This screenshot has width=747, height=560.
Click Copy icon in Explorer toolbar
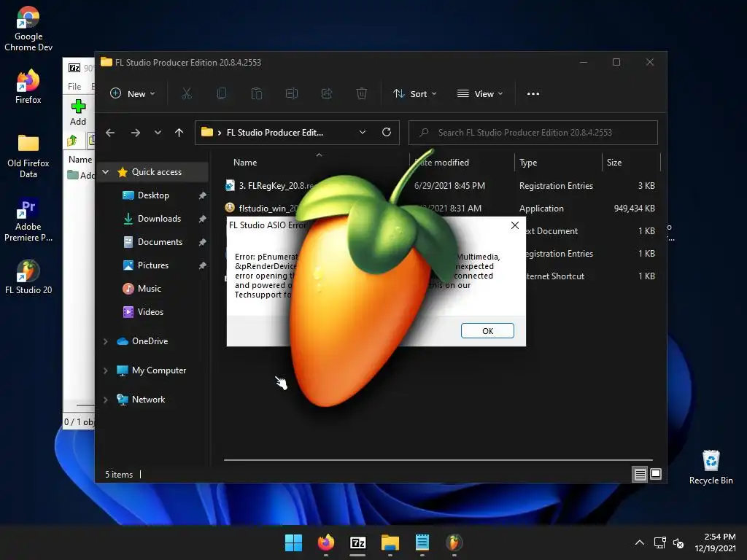pos(222,94)
